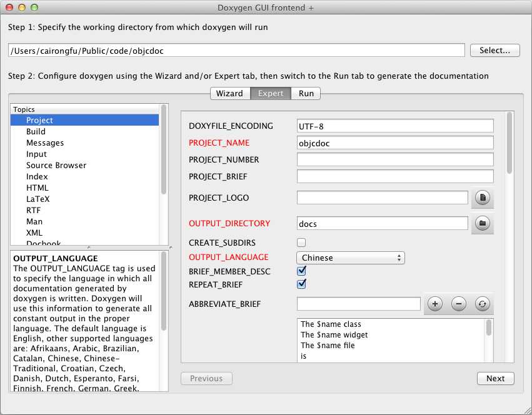This screenshot has height=415, width=532.
Task: Open the OUTPUT_LANGUAGE Chinese dropdown
Action: coord(351,258)
